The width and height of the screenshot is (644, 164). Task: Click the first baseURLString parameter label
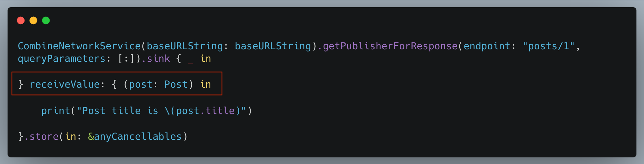[185, 46]
